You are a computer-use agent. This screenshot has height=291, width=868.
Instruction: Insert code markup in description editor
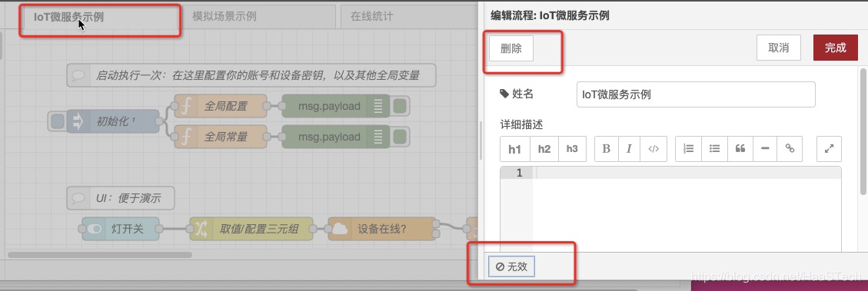653,149
